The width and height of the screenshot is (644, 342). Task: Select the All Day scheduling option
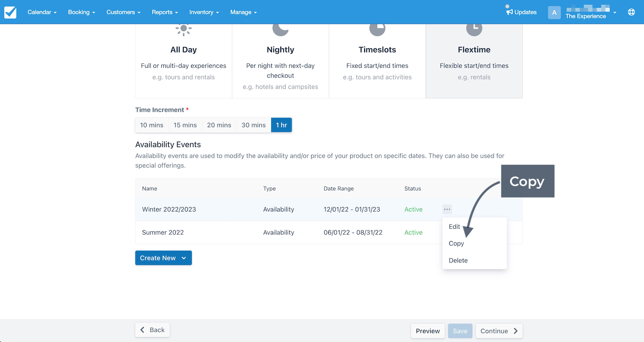pyautogui.click(x=183, y=61)
